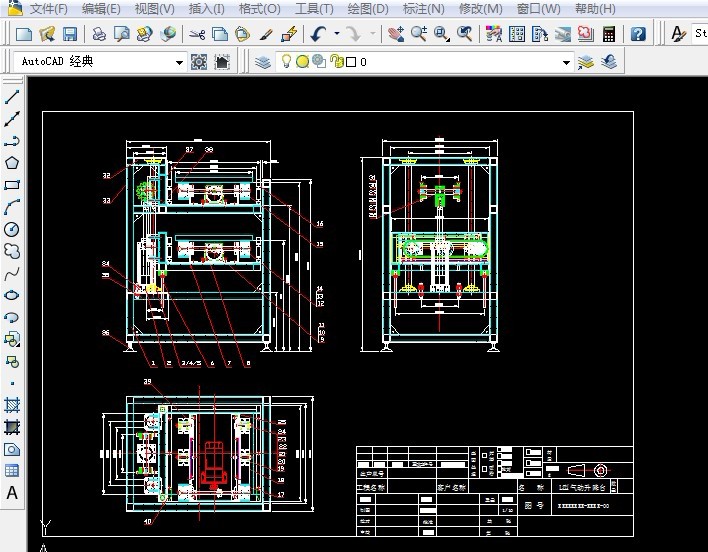
Task: Open the 绘图(D) menu
Action: click(369, 9)
